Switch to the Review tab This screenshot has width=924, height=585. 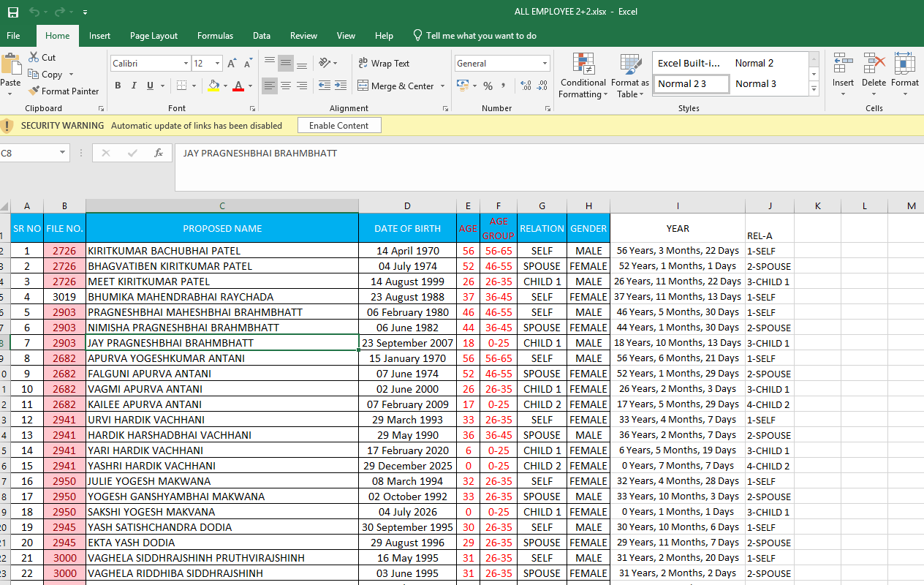click(x=303, y=35)
